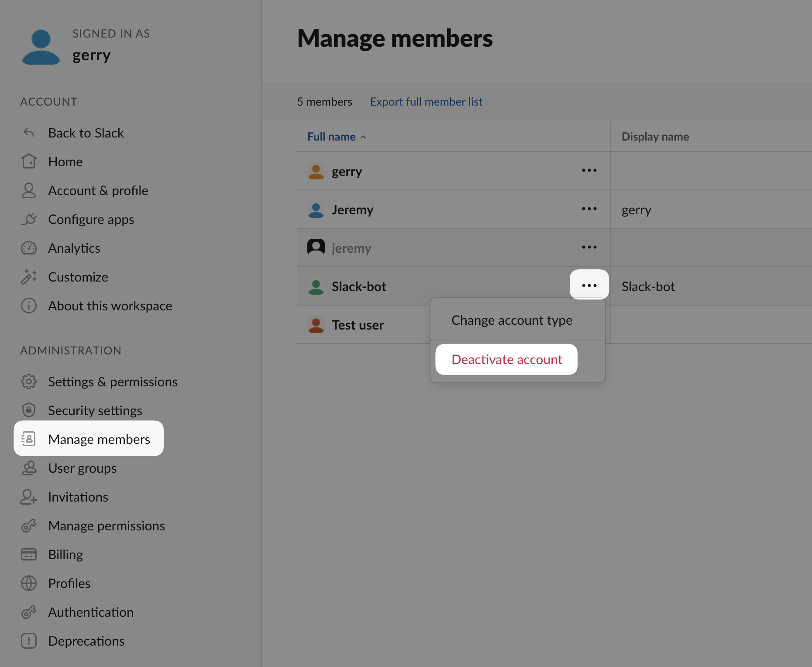Viewport: 812px width, 667px height.
Task: Click the Back to Slack arrow icon
Action: click(29, 133)
